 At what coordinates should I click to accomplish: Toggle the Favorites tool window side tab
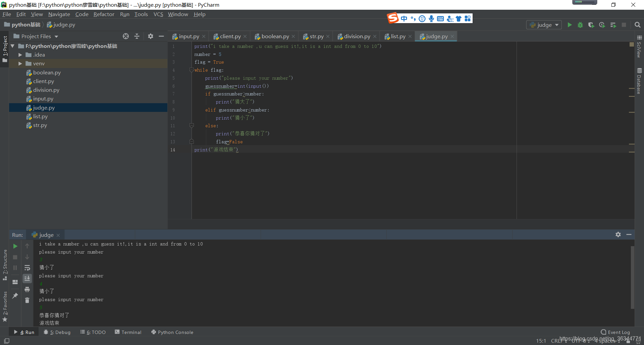point(5,306)
